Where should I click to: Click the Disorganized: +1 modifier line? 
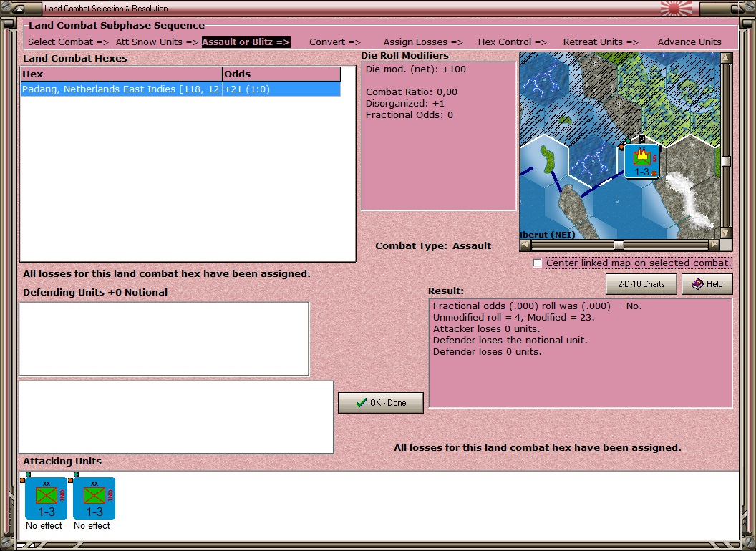click(405, 104)
